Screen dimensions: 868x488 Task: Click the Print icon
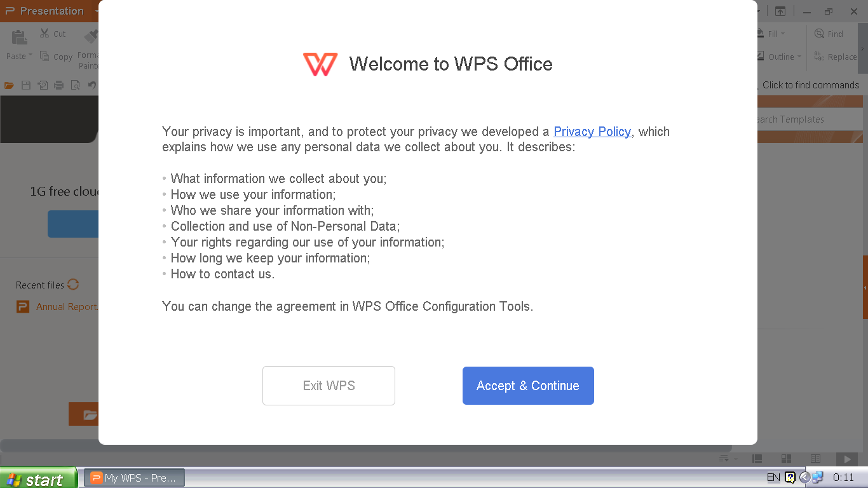[x=58, y=85]
